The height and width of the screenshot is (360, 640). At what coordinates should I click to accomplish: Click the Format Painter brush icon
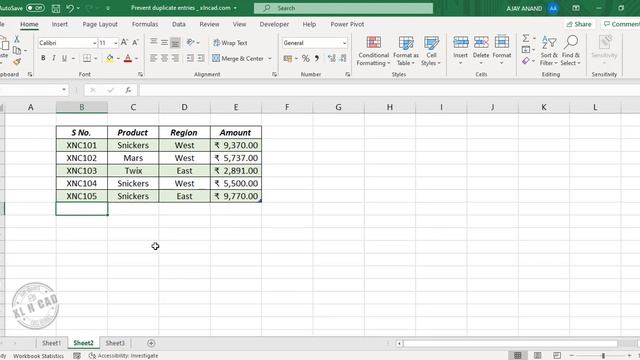coord(17,62)
